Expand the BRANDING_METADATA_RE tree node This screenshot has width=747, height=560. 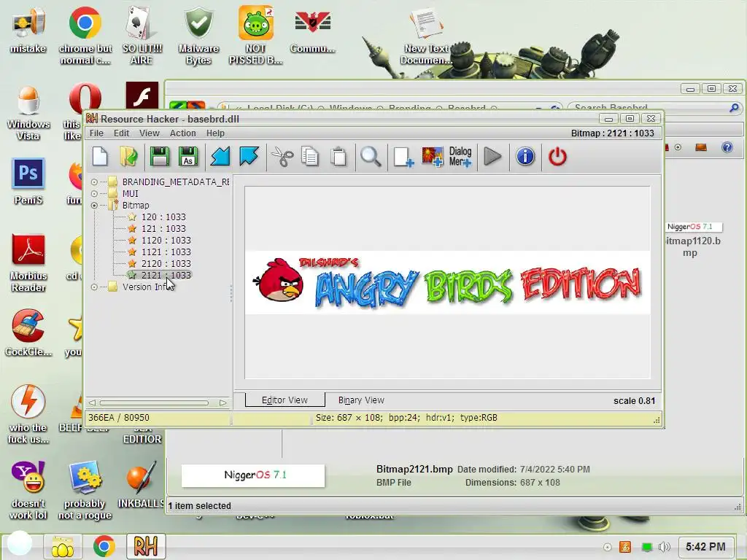(x=94, y=182)
